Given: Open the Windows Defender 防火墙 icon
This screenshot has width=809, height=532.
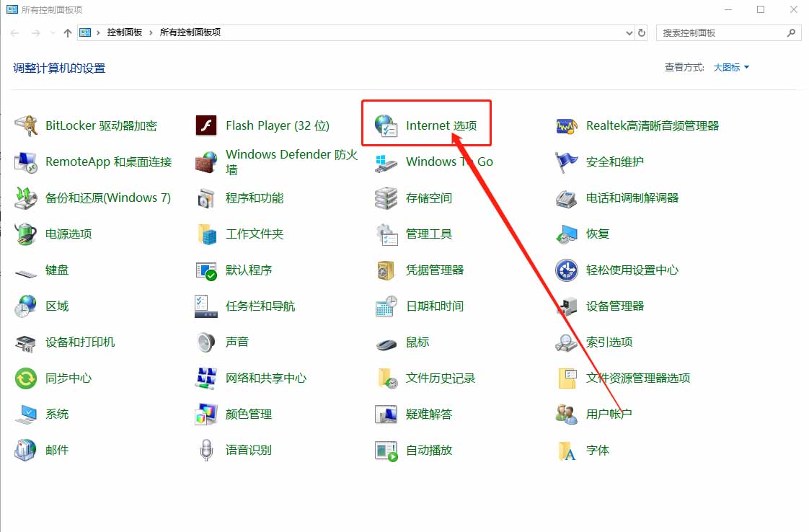Looking at the screenshot, I should 206,162.
